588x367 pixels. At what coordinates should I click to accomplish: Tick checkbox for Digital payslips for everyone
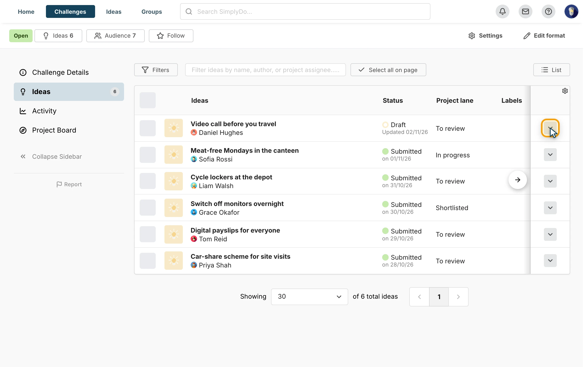click(x=147, y=234)
